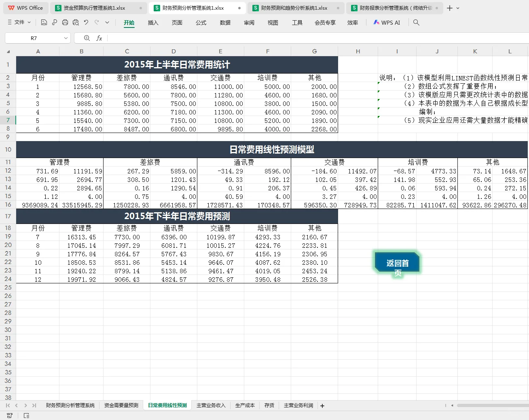Add a new sheet with plus icon
This screenshot has width=529, height=420.
322,406
